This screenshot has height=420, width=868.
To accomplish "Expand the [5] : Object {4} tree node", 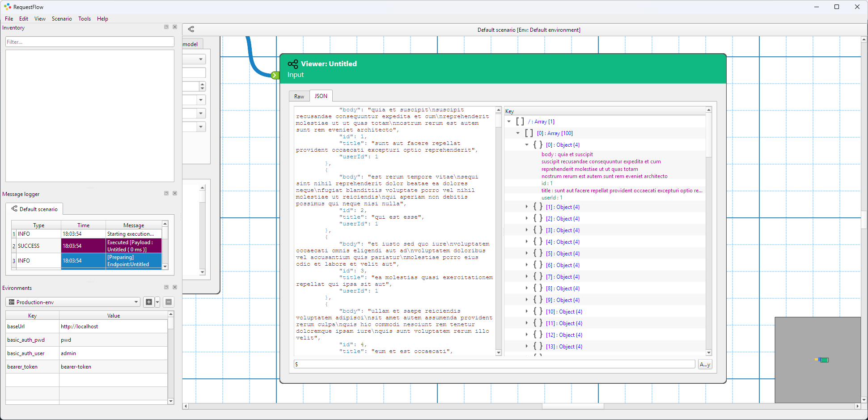I will coord(527,254).
